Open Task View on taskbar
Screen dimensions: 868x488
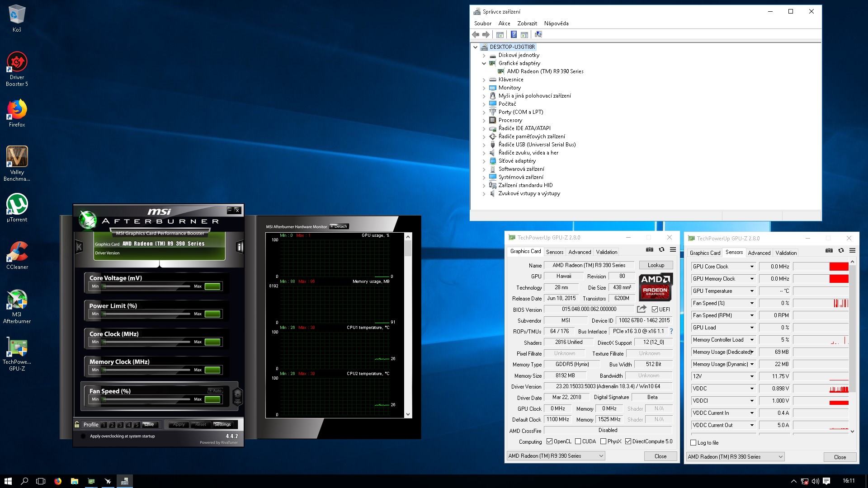pos(41,481)
